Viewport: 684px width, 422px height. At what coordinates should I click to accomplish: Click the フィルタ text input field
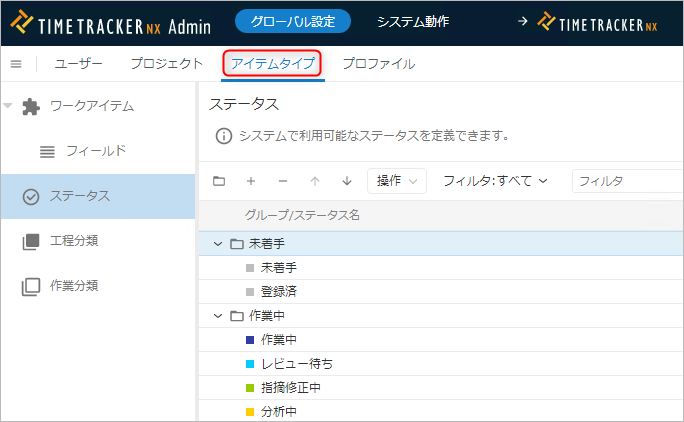pos(625,181)
